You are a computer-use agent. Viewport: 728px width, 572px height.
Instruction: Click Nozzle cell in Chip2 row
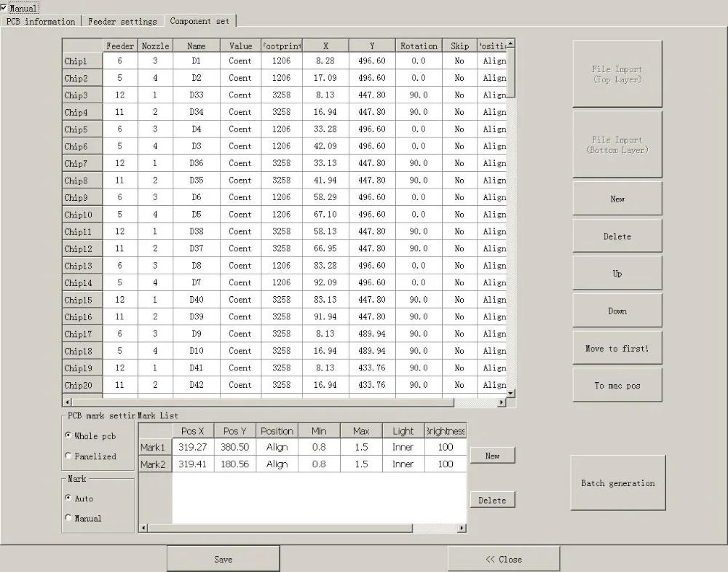[155, 78]
